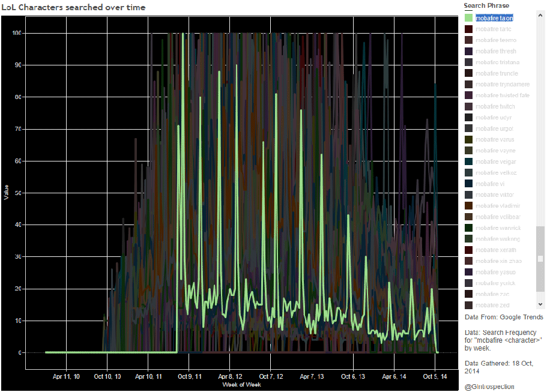This screenshot has height=392, width=547.
Task: Highlight mobafire warwick in the legend
Action: pyautogui.click(x=498, y=228)
